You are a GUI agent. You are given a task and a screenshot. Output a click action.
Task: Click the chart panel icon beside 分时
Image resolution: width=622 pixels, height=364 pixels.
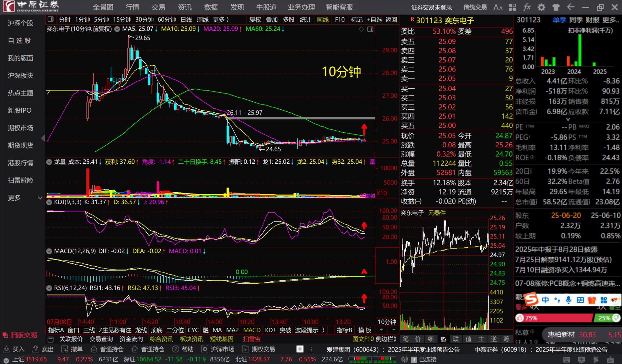coord(51,19)
